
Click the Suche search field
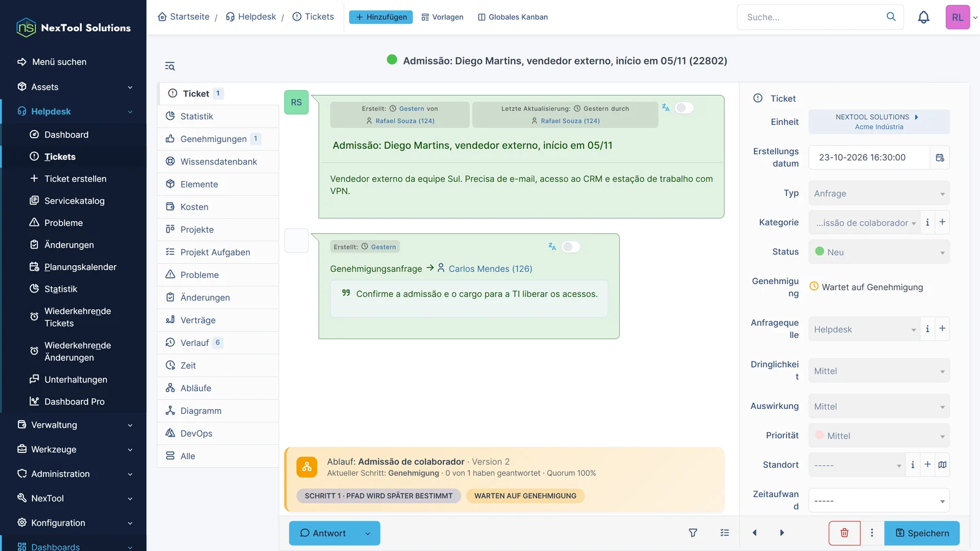[812, 17]
